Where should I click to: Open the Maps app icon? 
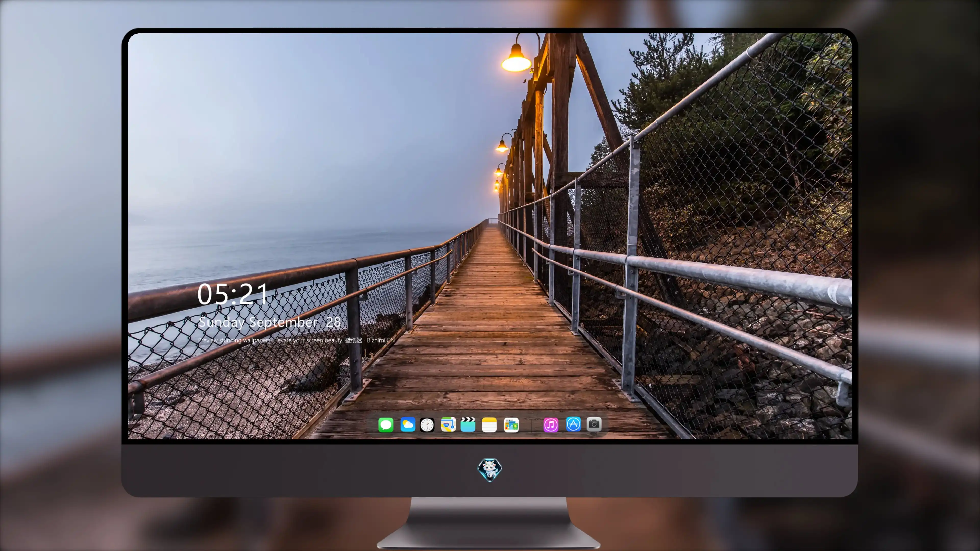click(448, 424)
